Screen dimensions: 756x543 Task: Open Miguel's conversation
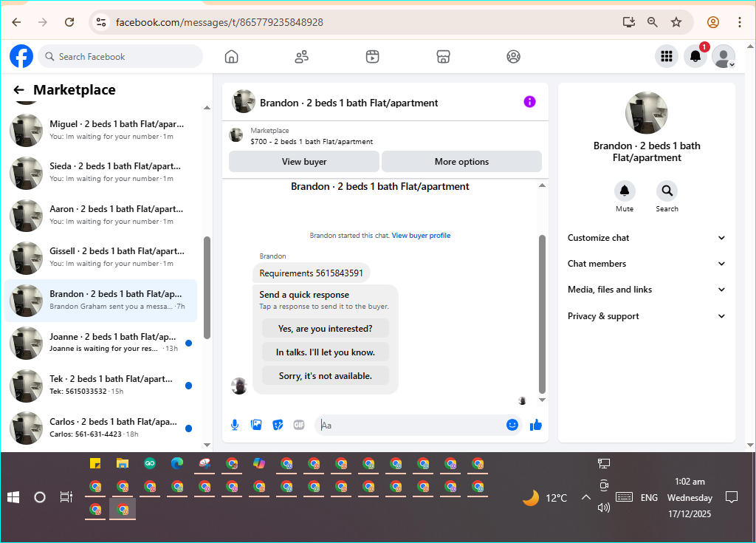pyautogui.click(x=101, y=130)
